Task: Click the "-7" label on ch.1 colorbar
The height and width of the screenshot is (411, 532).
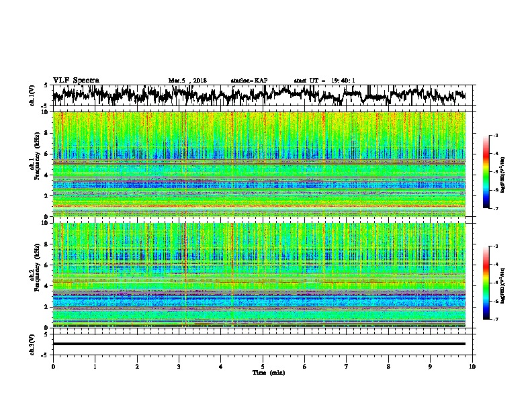Action: click(x=495, y=209)
